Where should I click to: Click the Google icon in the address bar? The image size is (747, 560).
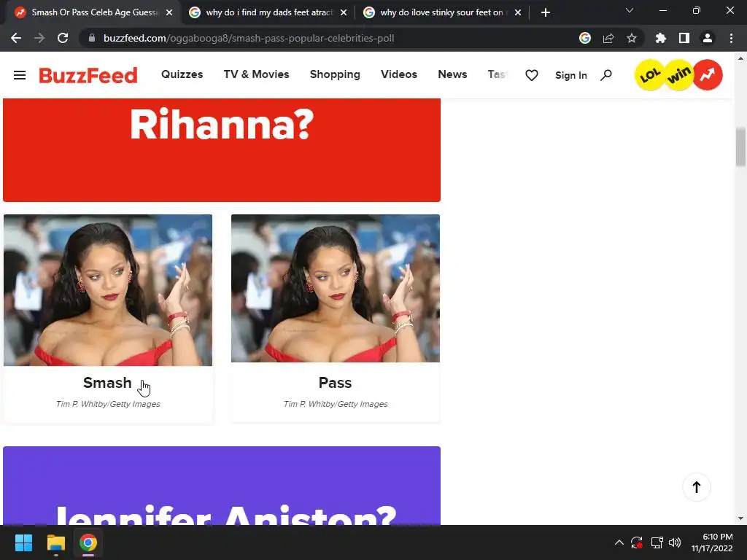[x=585, y=38]
